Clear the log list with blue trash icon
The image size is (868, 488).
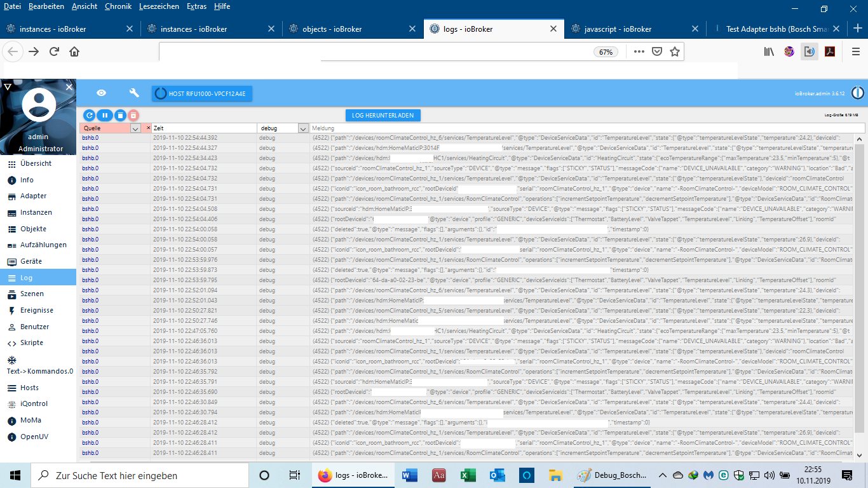[119, 115]
